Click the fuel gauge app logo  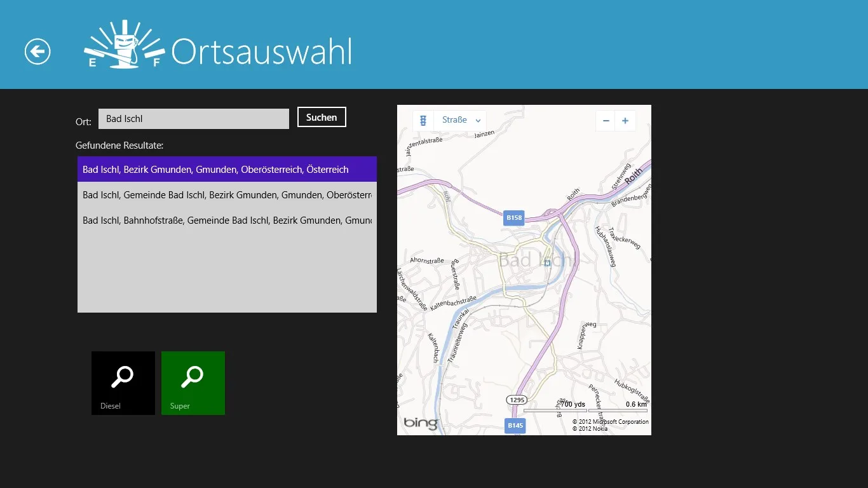125,44
